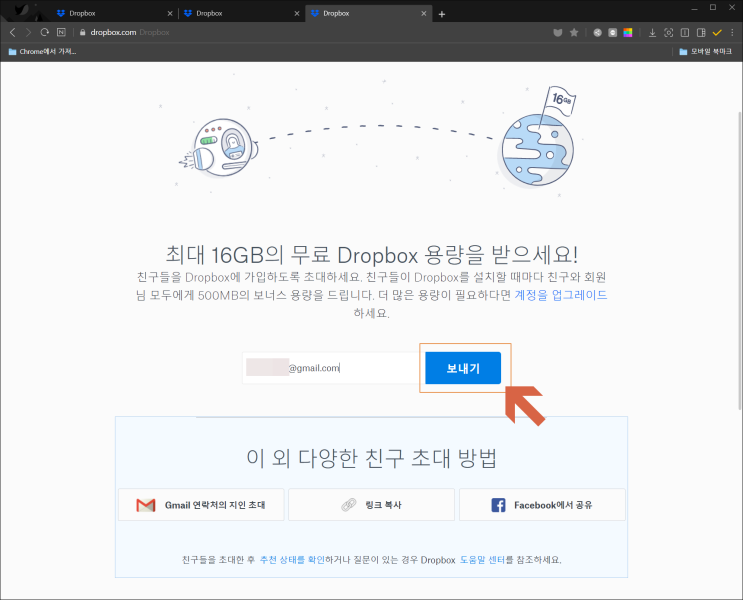Start a screen capture from the toolbar
This screenshot has width=743, height=600.
(x=669, y=32)
